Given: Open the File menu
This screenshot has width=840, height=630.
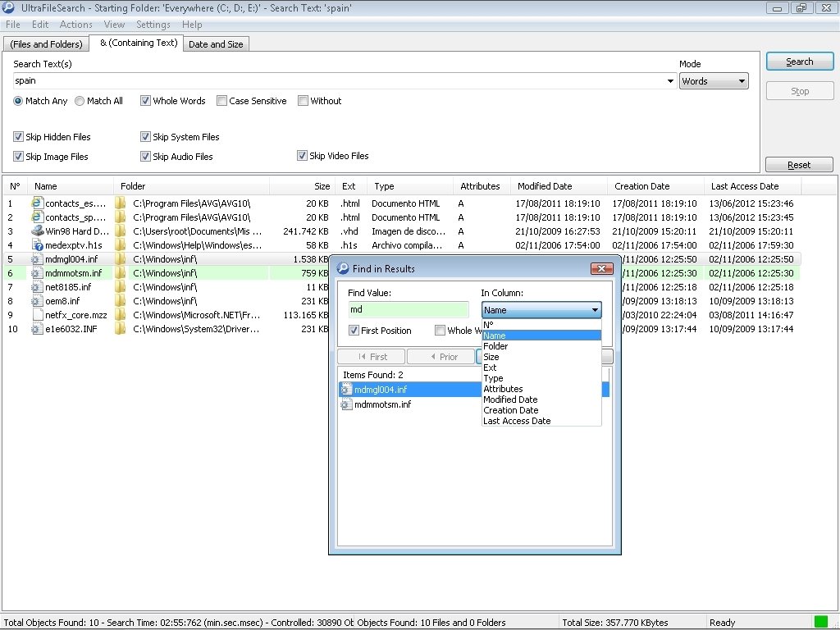Looking at the screenshot, I should 13,25.
